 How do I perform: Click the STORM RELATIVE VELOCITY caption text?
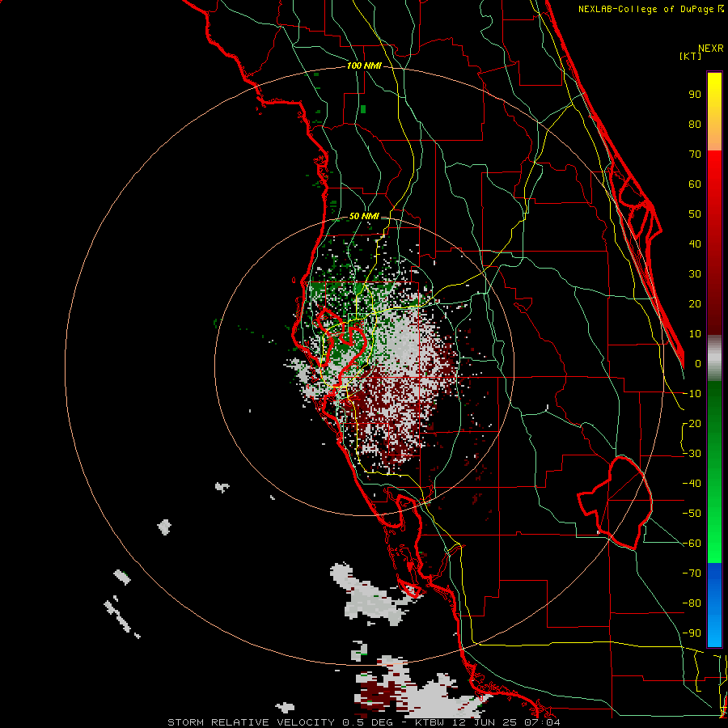pyautogui.click(x=252, y=722)
